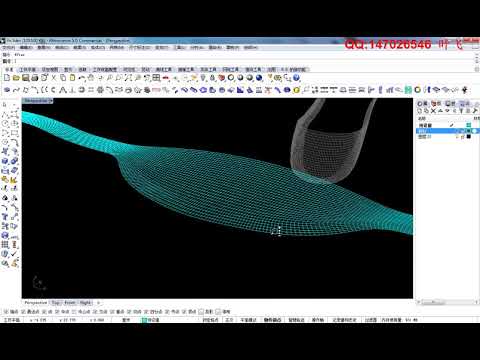
Task: Click the layer tools hammer icon
Action: (475, 111)
